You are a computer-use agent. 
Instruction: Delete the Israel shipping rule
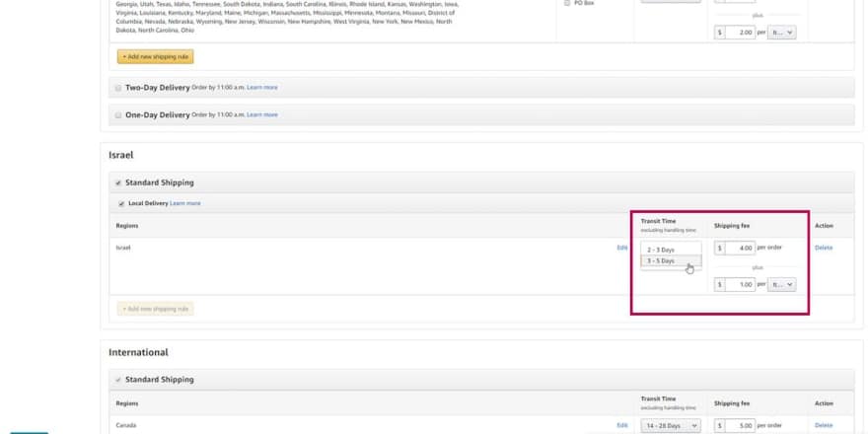coord(823,248)
